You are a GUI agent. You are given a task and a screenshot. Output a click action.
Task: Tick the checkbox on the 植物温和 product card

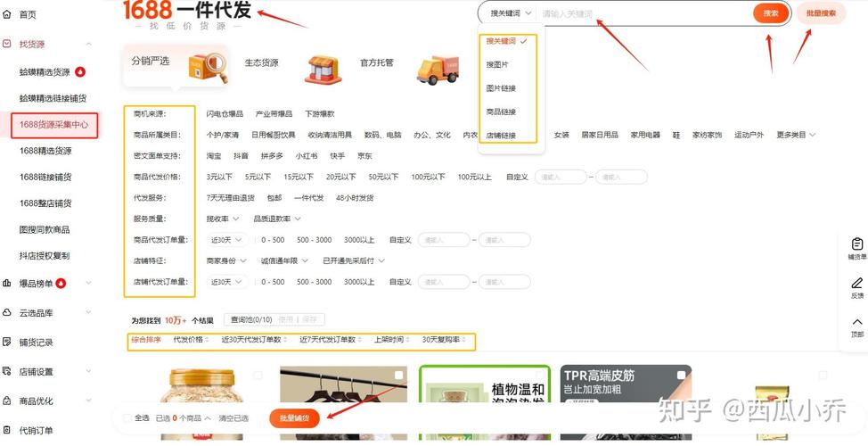540,376
